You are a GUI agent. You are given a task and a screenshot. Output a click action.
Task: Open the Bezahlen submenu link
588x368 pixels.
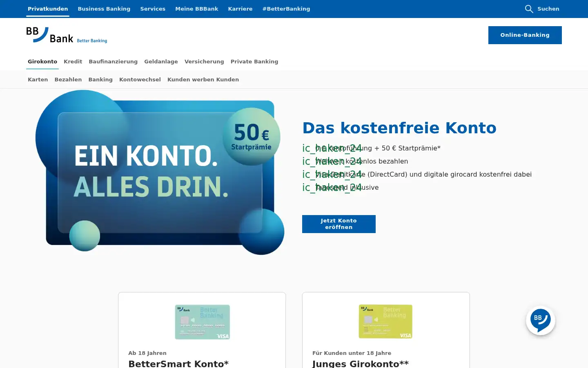tap(68, 79)
